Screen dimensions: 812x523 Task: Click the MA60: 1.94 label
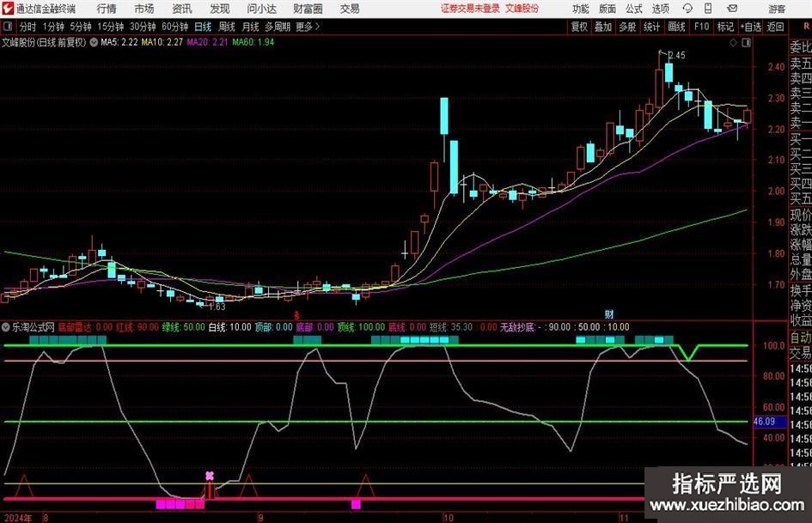tap(253, 42)
